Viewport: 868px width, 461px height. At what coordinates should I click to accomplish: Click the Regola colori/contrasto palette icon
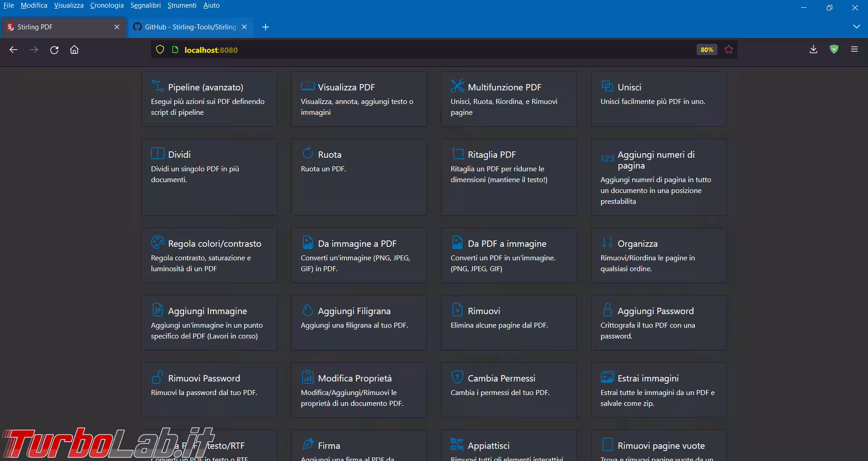pos(157,243)
